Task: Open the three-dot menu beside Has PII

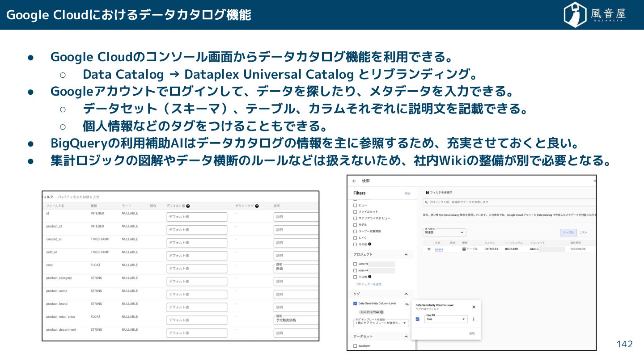Action: (474, 319)
